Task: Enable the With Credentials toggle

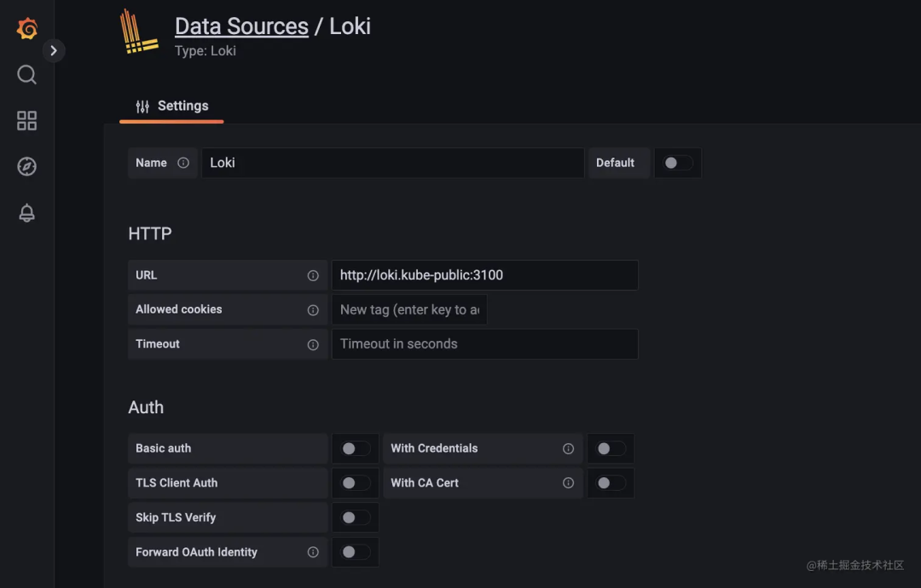Action: (x=611, y=448)
